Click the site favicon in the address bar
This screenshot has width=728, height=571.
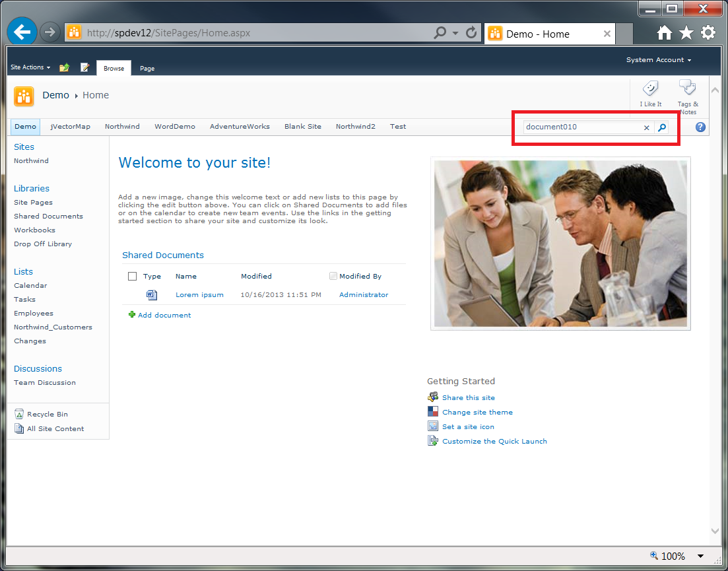[x=74, y=32]
